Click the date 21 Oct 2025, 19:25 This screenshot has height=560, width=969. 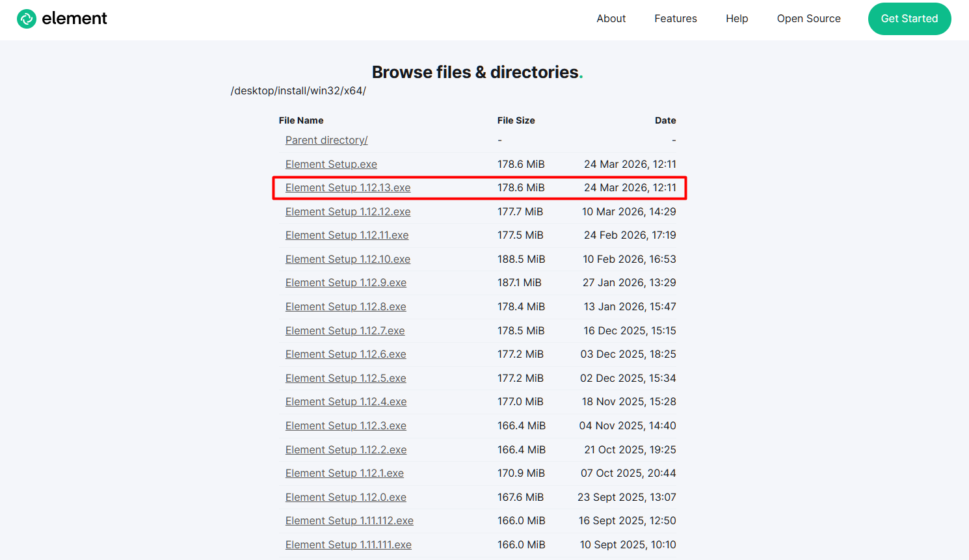tap(630, 450)
